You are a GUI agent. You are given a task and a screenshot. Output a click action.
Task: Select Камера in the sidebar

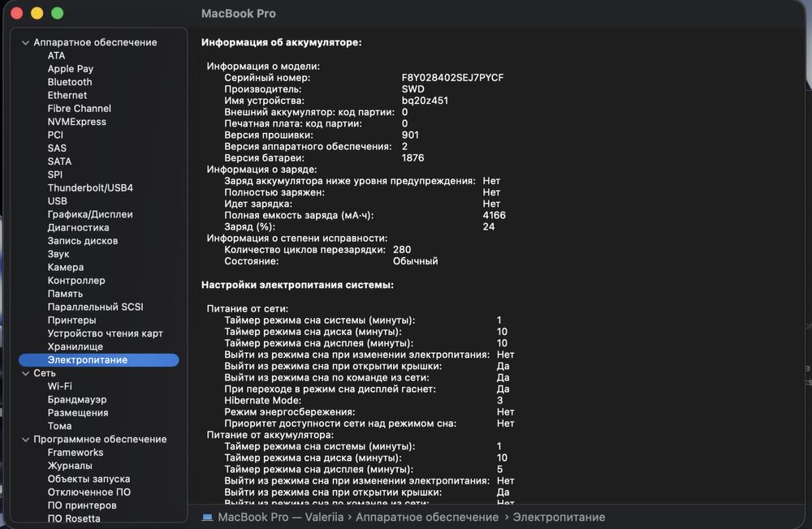(65, 267)
